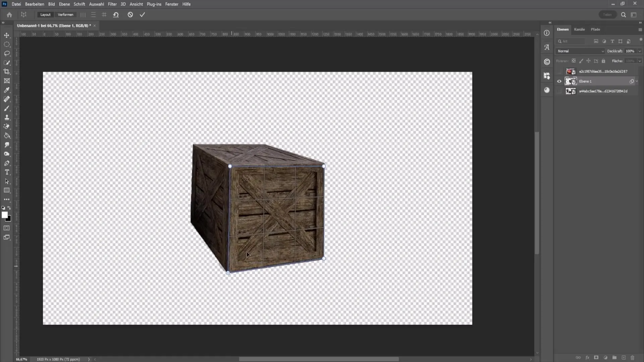The image size is (644, 362).
Task: Click the foreground color swatch
Action: (x=4, y=215)
